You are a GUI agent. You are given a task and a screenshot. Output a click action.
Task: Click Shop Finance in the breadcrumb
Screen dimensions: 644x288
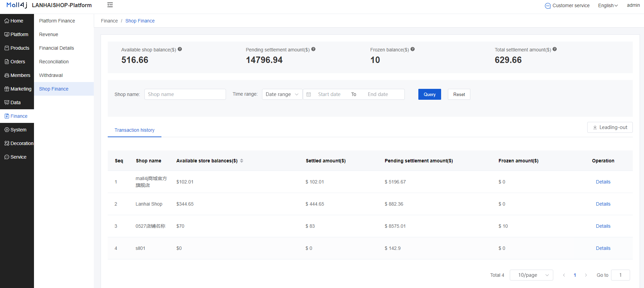click(x=140, y=21)
